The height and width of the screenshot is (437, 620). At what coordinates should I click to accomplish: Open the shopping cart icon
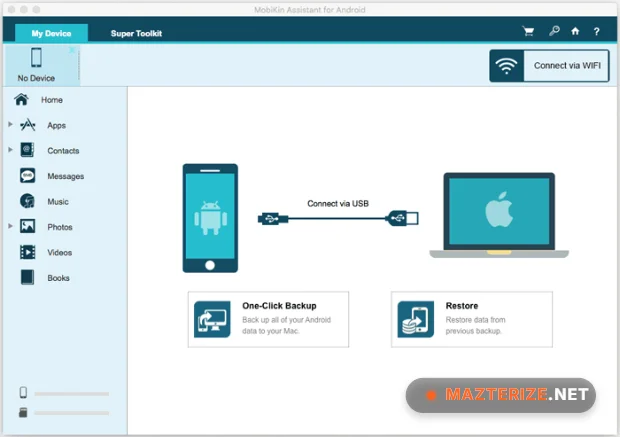[528, 31]
